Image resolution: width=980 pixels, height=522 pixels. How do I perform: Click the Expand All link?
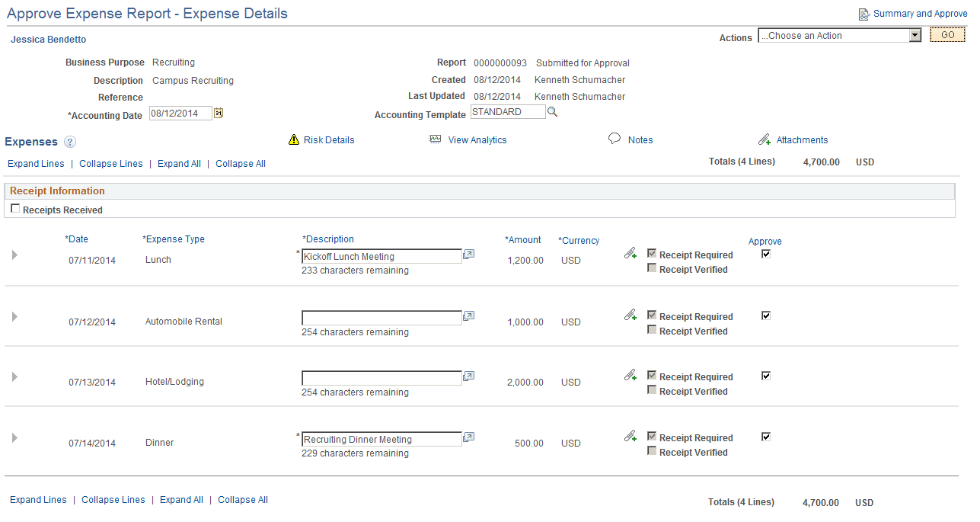[179, 163]
